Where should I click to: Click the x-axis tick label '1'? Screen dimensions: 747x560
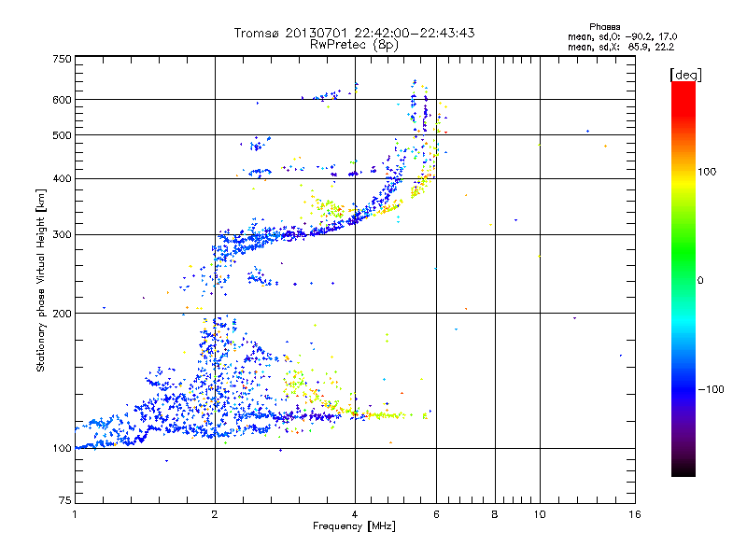click(75, 514)
